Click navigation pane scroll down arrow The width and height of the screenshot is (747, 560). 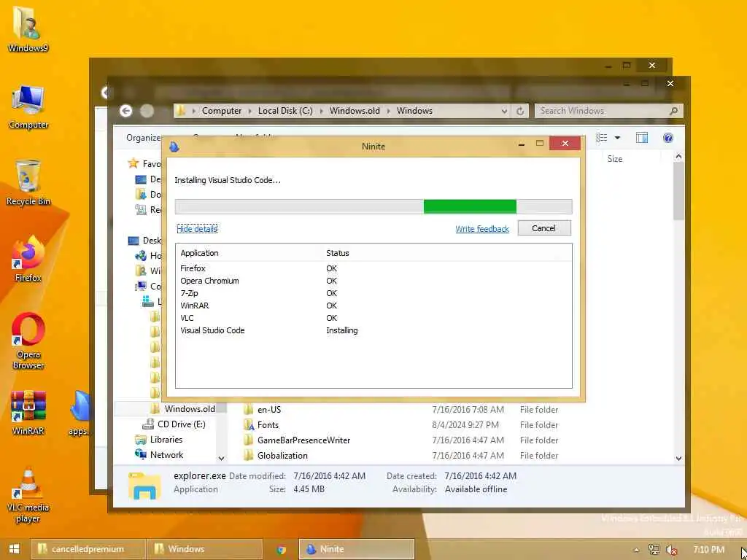click(x=221, y=458)
